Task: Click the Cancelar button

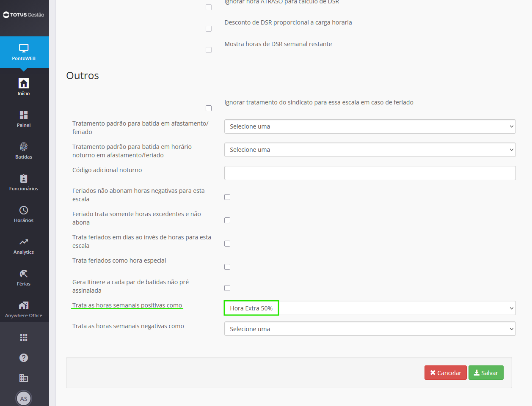Action: (x=446, y=373)
